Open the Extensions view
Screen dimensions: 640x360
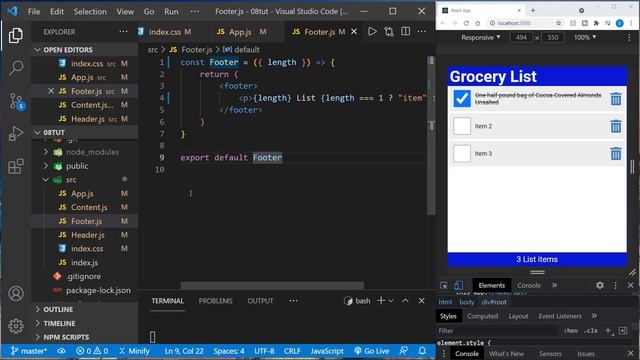tap(16, 166)
